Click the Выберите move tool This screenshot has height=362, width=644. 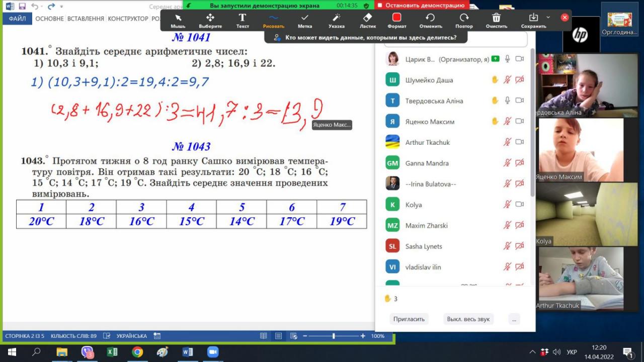[x=210, y=21]
